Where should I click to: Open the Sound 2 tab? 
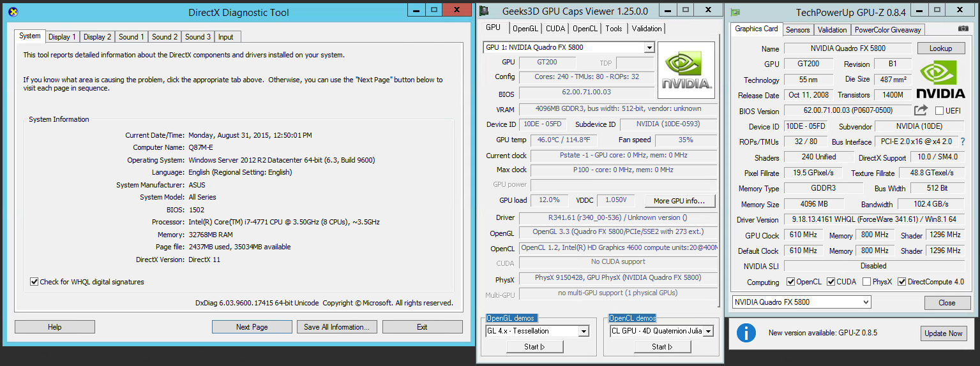(x=165, y=37)
